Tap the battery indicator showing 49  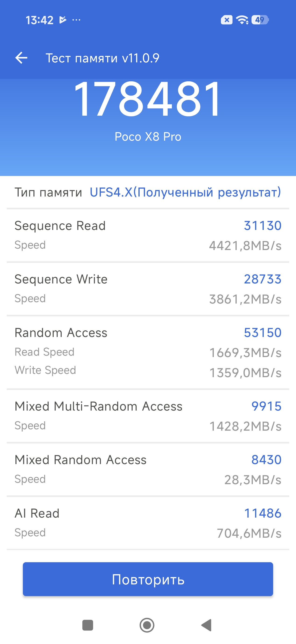260,20
